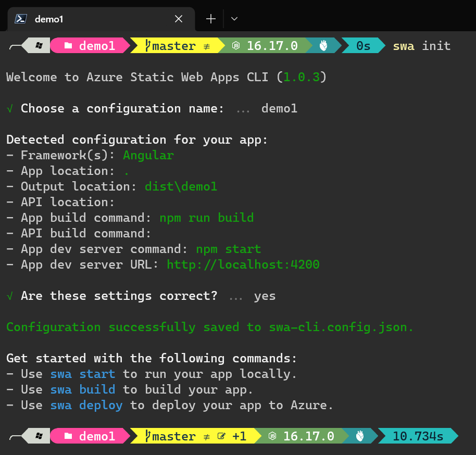Screen dimensions: 476x455
Task: Click the PowerShell icon in the demo1 tab
Action: coord(21,19)
